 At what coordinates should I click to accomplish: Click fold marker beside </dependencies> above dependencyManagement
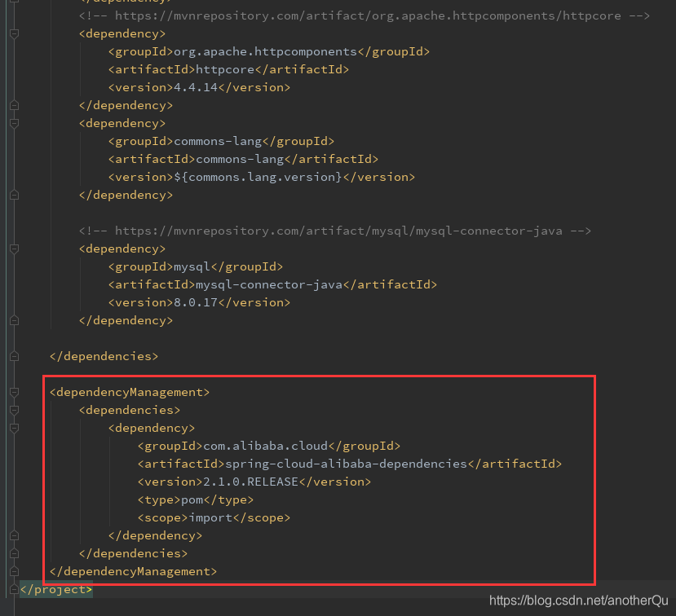[x=14, y=356]
